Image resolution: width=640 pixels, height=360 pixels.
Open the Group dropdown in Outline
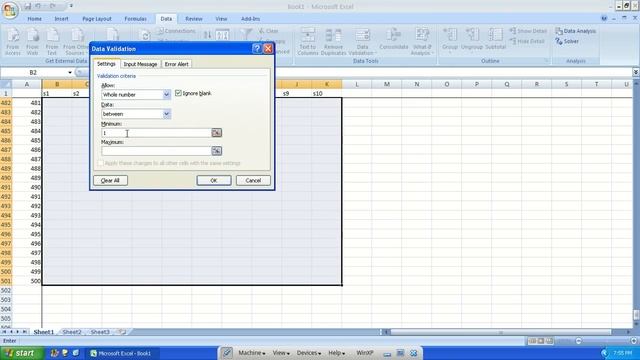point(450,53)
